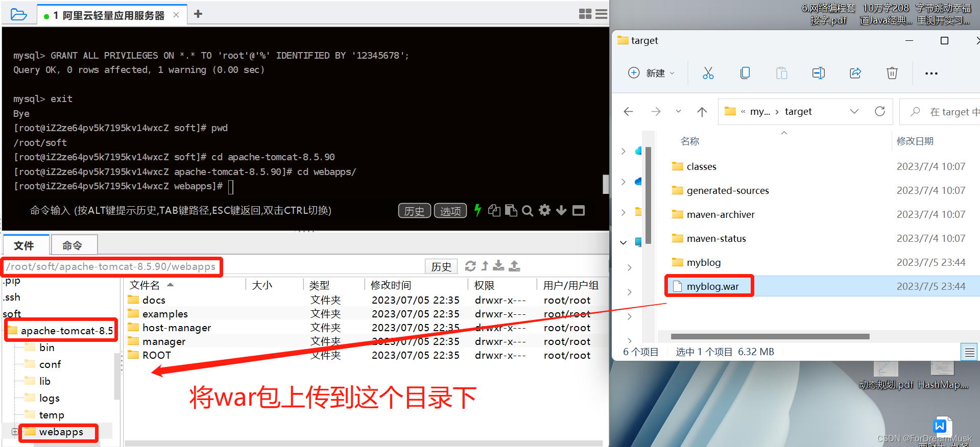Click the download icon in file panel
This screenshot has height=447, width=980.
click(x=498, y=266)
